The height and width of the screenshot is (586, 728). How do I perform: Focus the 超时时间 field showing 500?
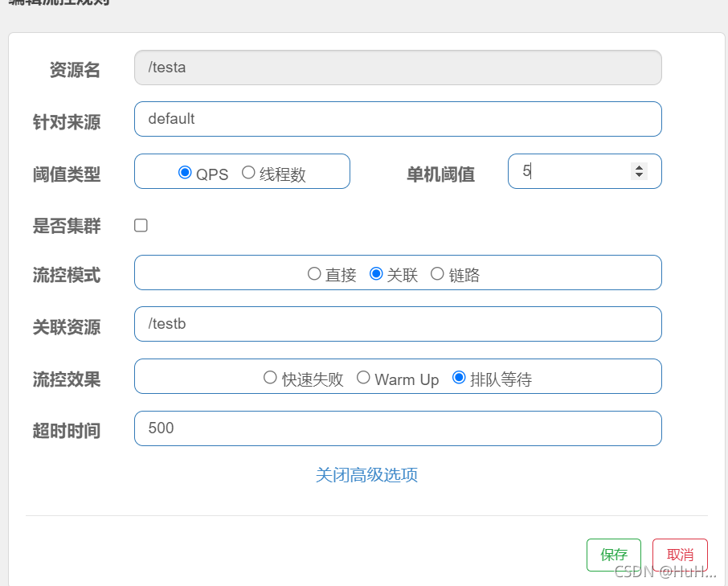[x=398, y=428]
